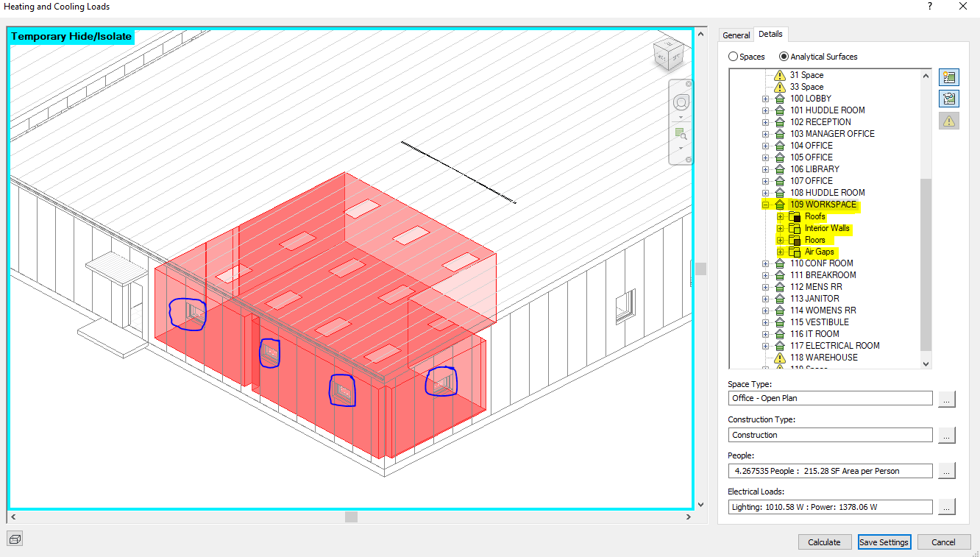Click the Air Gaps folder icon
This screenshot has height=557, width=980.
coord(794,252)
